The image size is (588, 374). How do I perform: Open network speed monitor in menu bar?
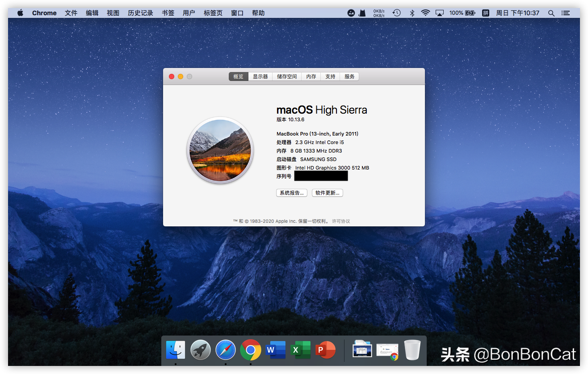[379, 13]
